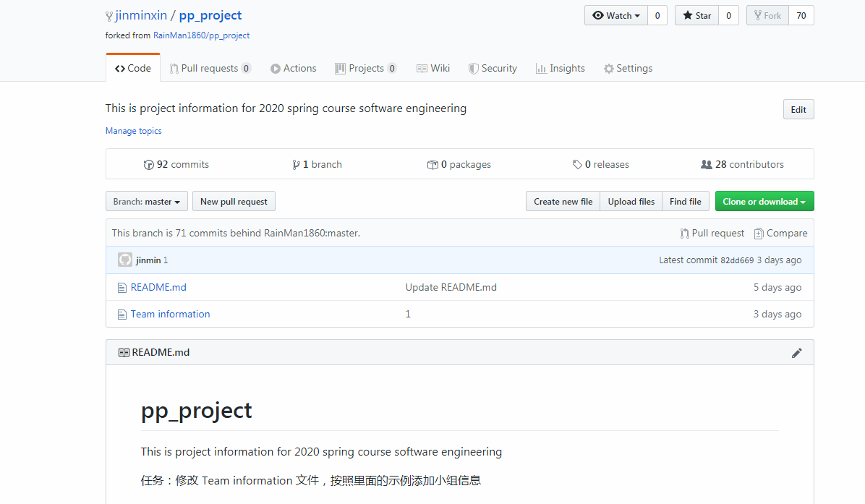This screenshot has height=504, width=865.
Task: Switch to the Pull requests tab
Action: [x=210, y=69]
